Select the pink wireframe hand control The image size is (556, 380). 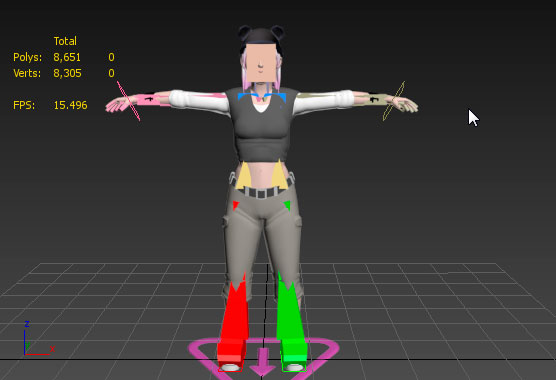[128, 101]
